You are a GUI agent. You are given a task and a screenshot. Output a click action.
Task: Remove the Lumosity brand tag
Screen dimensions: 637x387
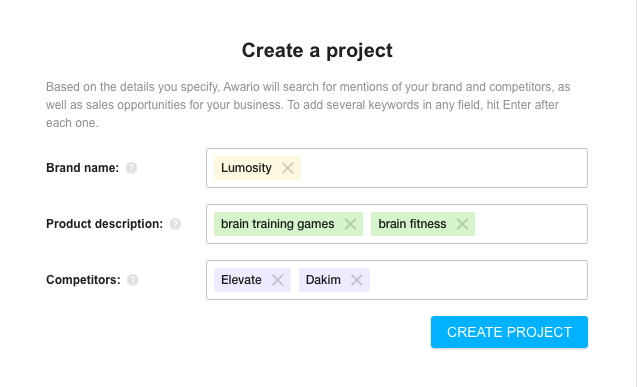click(x=288, y=168)
